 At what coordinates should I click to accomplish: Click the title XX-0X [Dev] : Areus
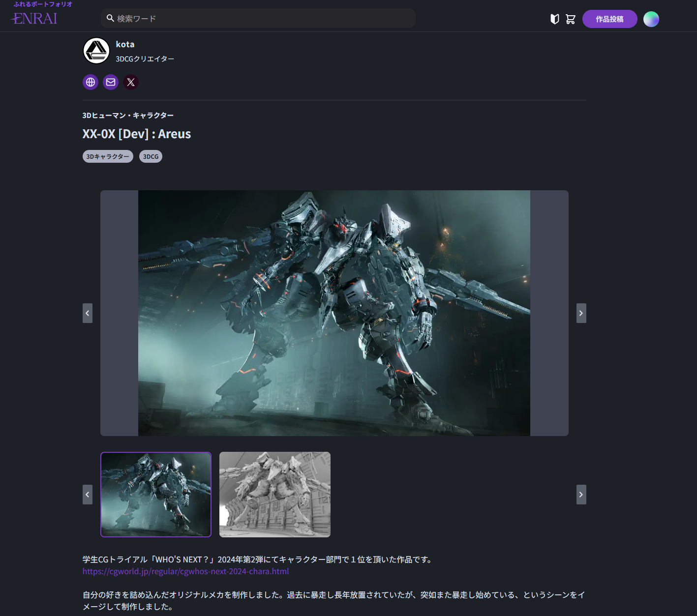tap(137, 134)
